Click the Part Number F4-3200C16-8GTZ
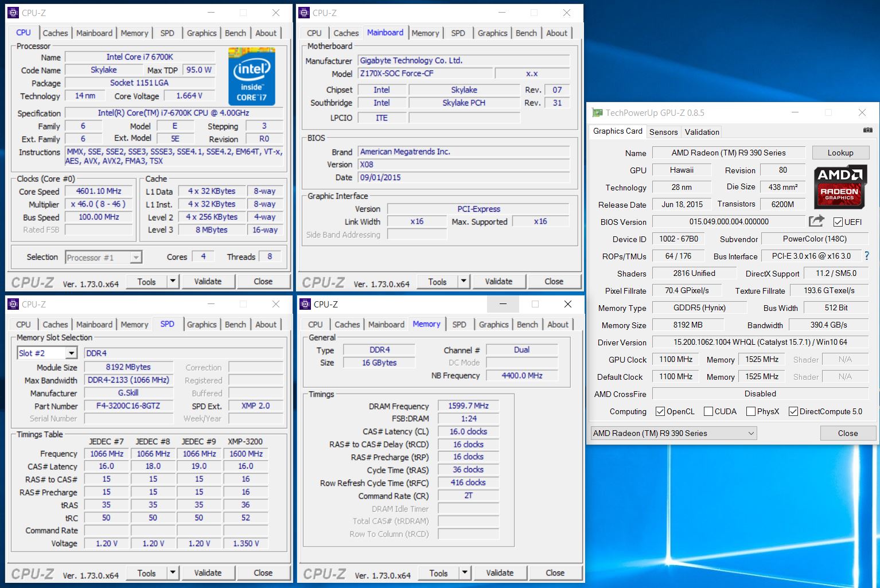Viewport: 880px width, 588px height. (x=129, y=406)
